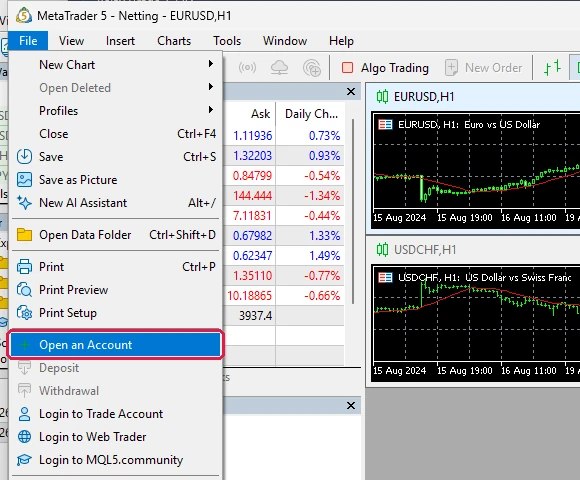The width and height of the screenshot is (580, 480).
Task: Click the green plus icon of Open an Account
Action: (25, 345)
